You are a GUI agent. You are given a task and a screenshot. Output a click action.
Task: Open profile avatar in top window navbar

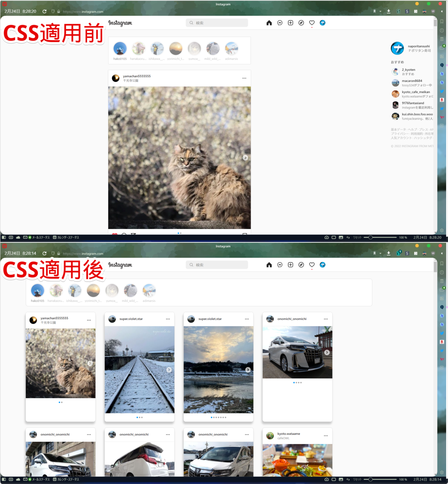323,23
